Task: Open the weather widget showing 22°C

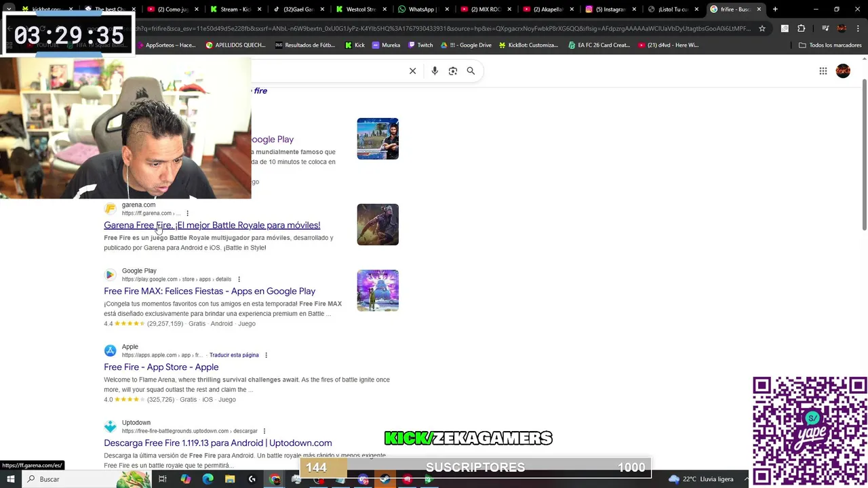Action: [701, 479]
